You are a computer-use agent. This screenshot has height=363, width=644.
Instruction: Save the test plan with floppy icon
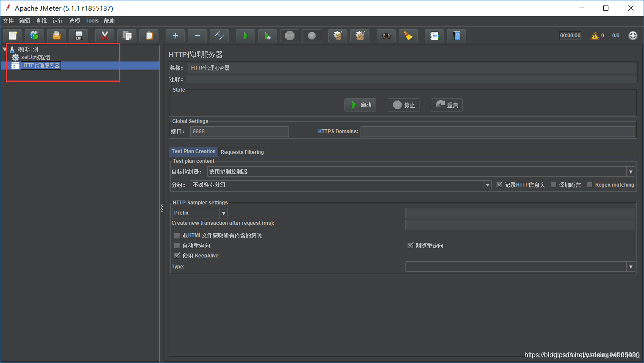(x=78, y=36)
